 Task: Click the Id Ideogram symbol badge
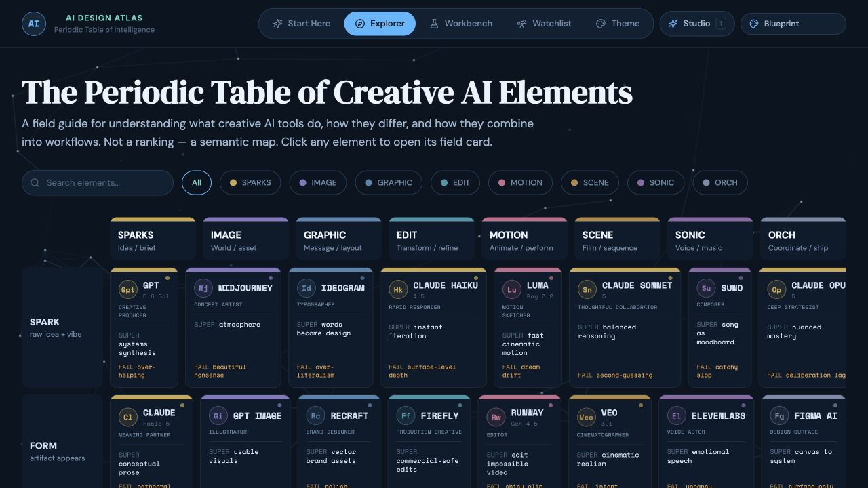point(306,288)
